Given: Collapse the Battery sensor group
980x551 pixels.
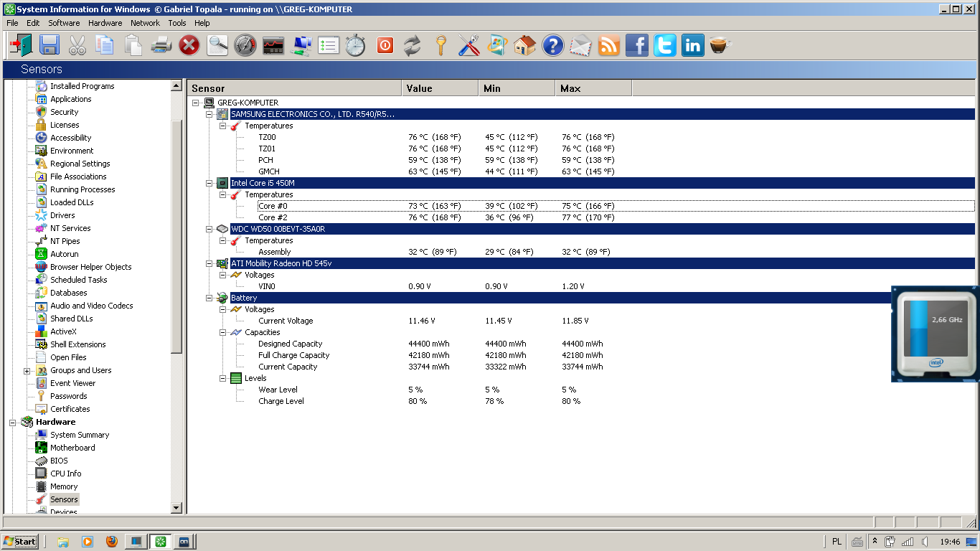Looking at the screenshot, I should tap(209, 298).
